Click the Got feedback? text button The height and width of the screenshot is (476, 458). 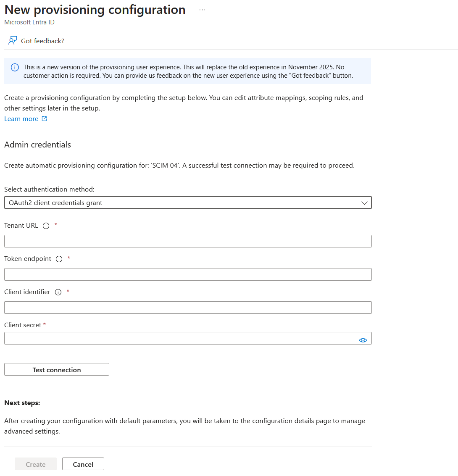(42, 41)
